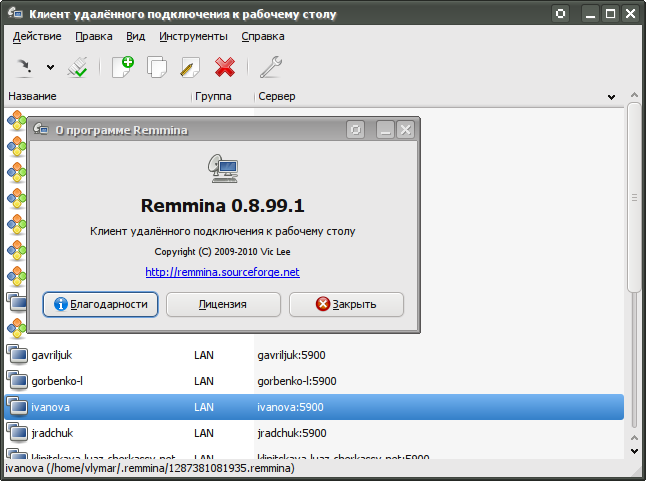The image size is (646, 481).
Task: Click server cell jradchuk:5900
Action: point(292,433)
